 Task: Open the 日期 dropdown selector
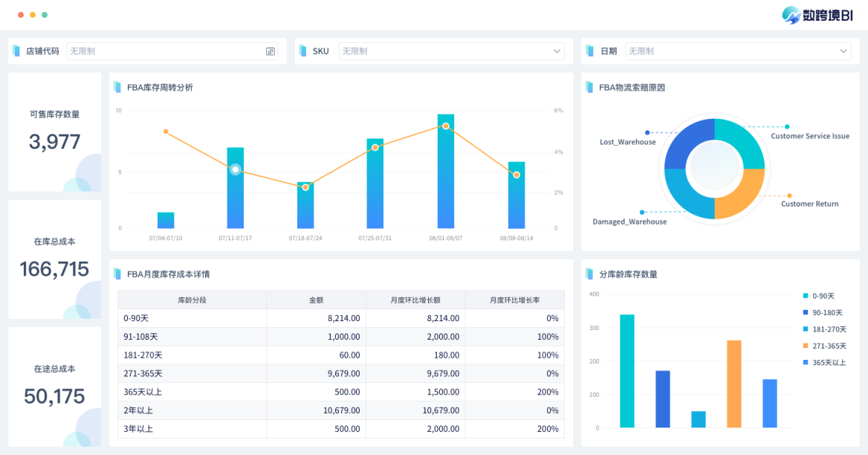click(843, 51)
